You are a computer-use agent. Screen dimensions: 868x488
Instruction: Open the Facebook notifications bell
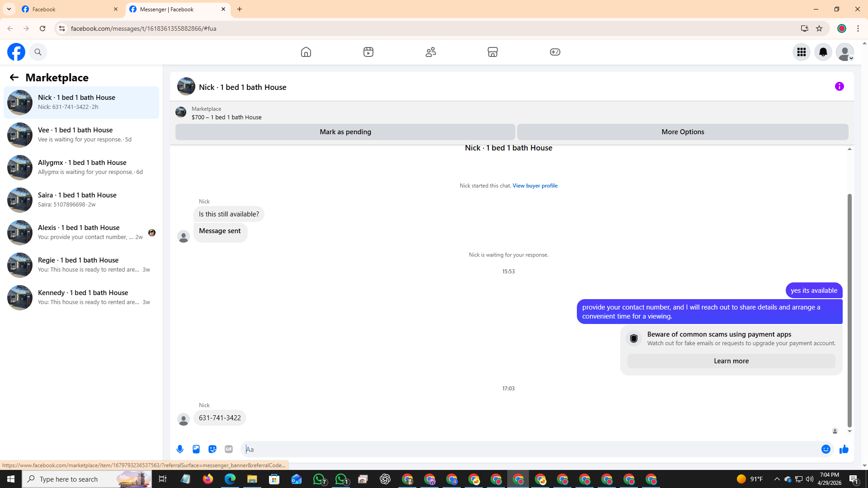823,52
